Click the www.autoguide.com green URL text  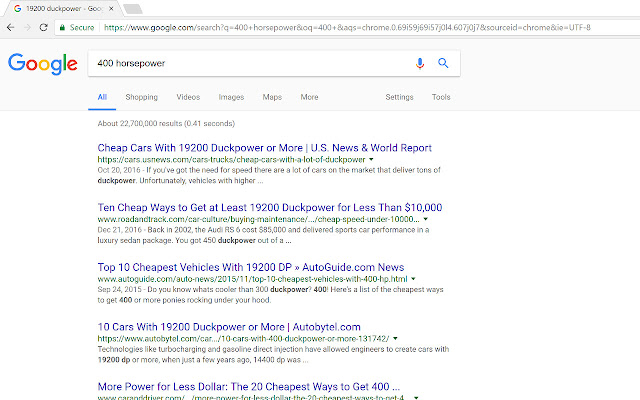tap(252, 279)
